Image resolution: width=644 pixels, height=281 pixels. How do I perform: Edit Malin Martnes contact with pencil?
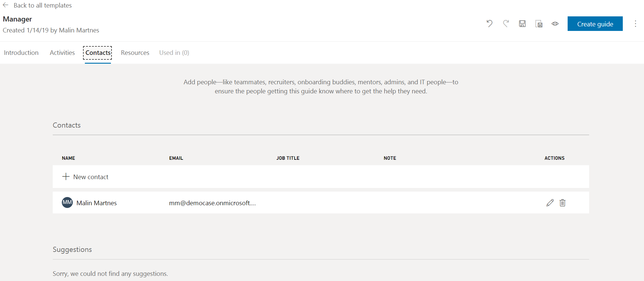tap(550, 203)
